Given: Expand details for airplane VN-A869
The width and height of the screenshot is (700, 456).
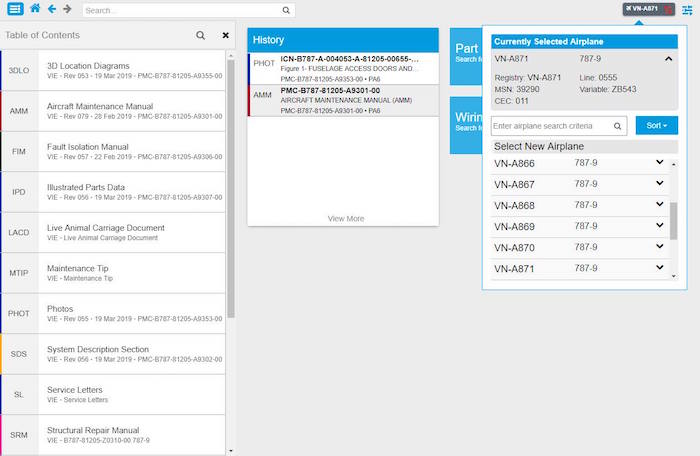Looking at the screenshot, I should [659, 226].
